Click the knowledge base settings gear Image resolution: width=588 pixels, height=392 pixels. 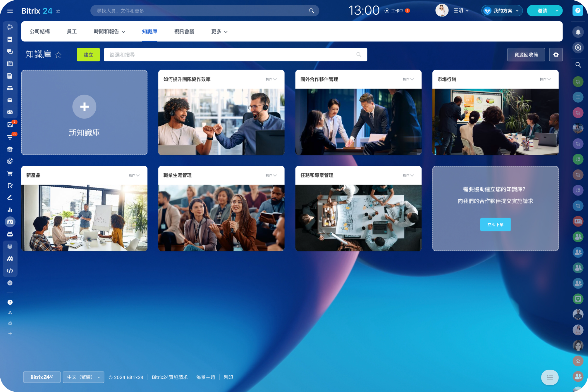click(x=556, y=55)
